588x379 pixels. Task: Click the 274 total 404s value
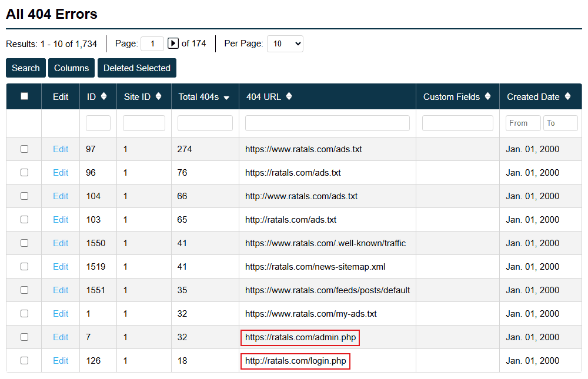[185, 149]
